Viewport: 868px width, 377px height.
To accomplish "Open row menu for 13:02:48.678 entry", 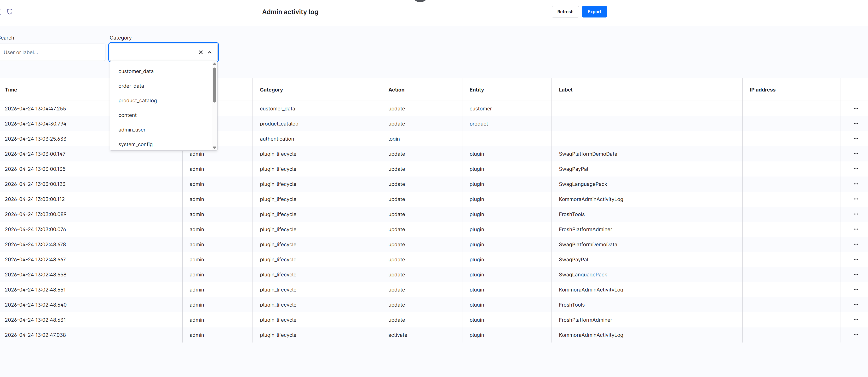I will point(856,244).
